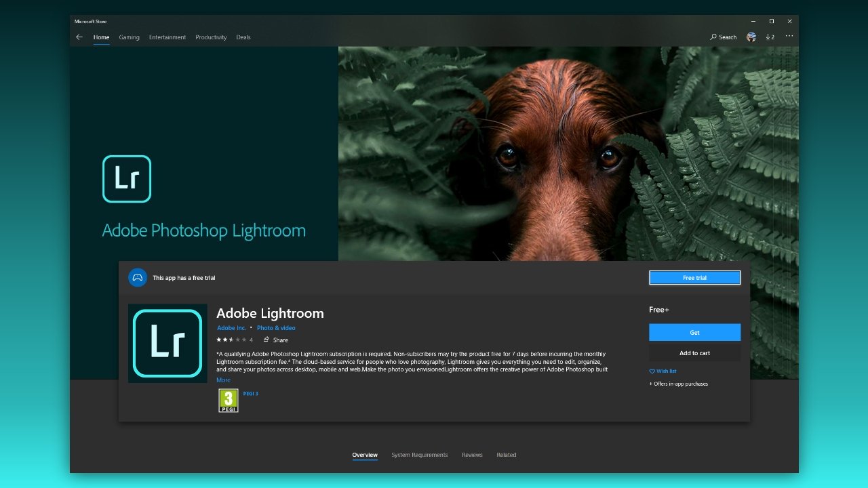Expand the description with the More link
This screenshot has width=868, height=488.
(223, 380)
